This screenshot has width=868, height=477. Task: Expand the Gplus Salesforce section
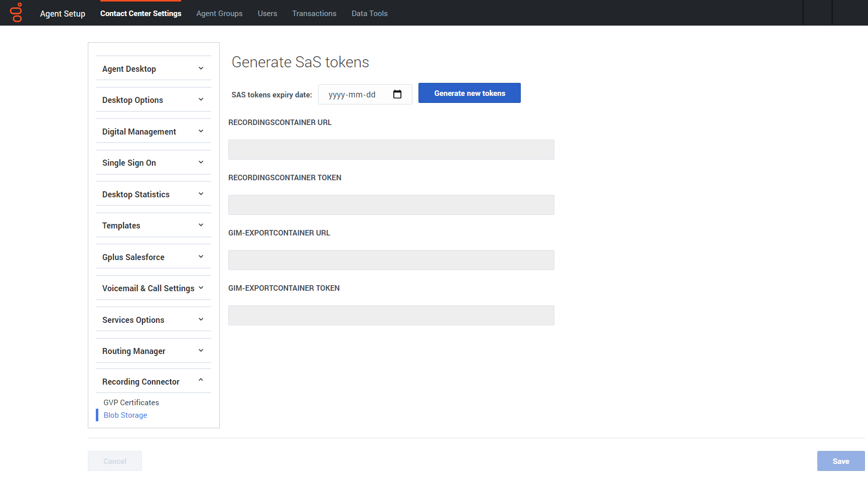[x=154, y=257]
